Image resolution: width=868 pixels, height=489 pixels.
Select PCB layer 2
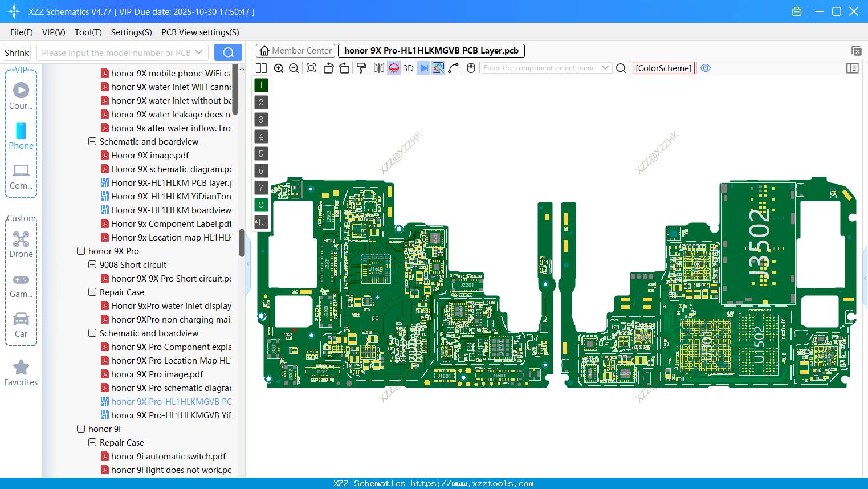click(261, 102)
